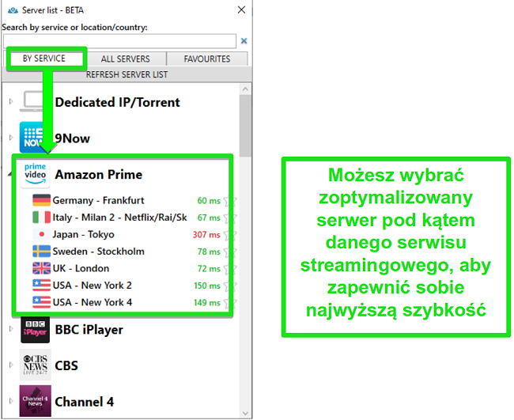Clear the search box with the X icon
Viewport: 514px width, 420px height.
[x=244, y=40]
